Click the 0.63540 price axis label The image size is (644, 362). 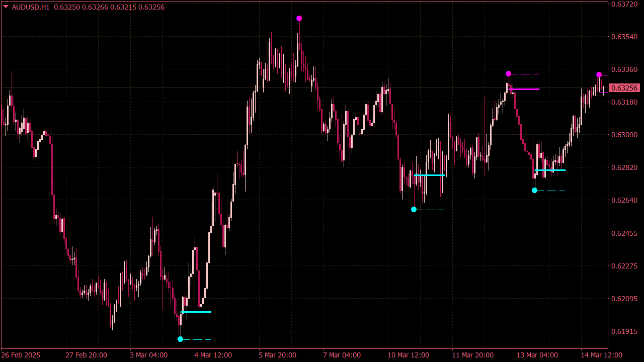click(x=624, y=37)
